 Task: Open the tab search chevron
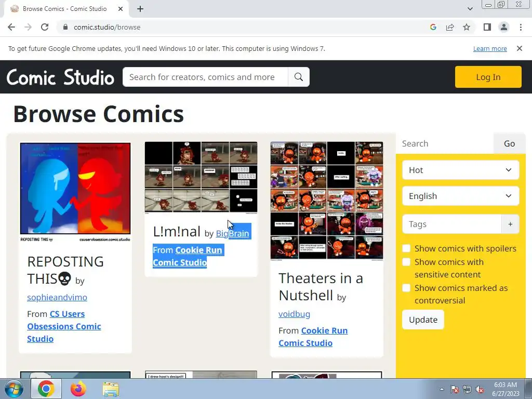[470, 9]
